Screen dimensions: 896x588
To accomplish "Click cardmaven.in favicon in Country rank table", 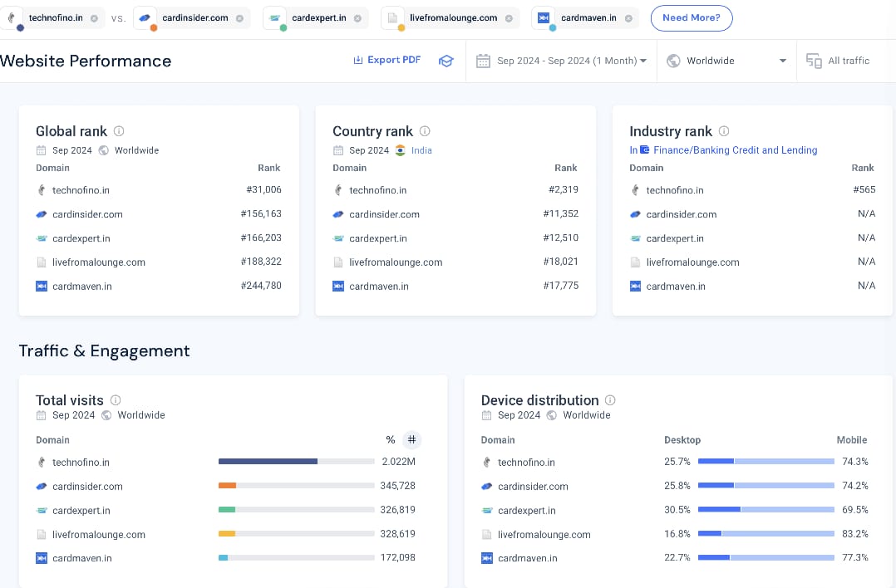I will (338, 286).
